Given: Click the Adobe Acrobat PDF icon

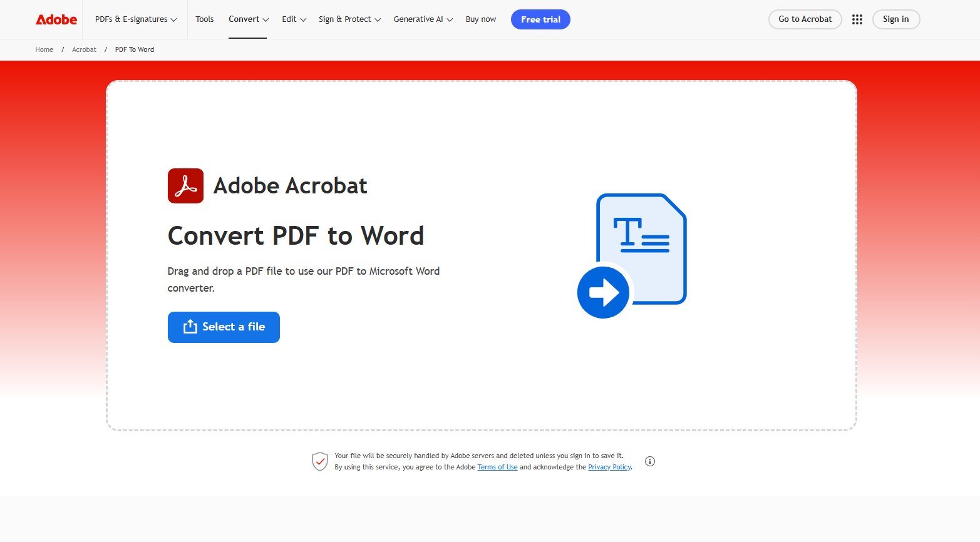Looking at the screenshot, I should (x=185, y=186).
